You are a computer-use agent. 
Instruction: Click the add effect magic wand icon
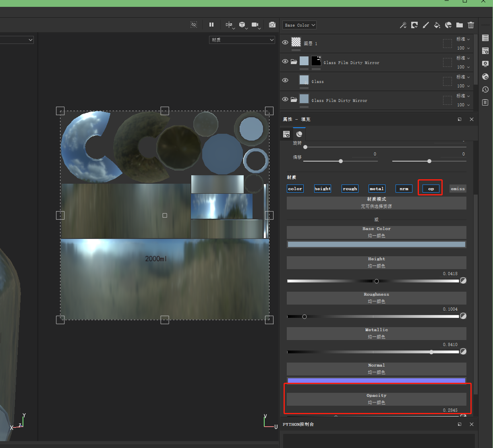pos(403,25)
